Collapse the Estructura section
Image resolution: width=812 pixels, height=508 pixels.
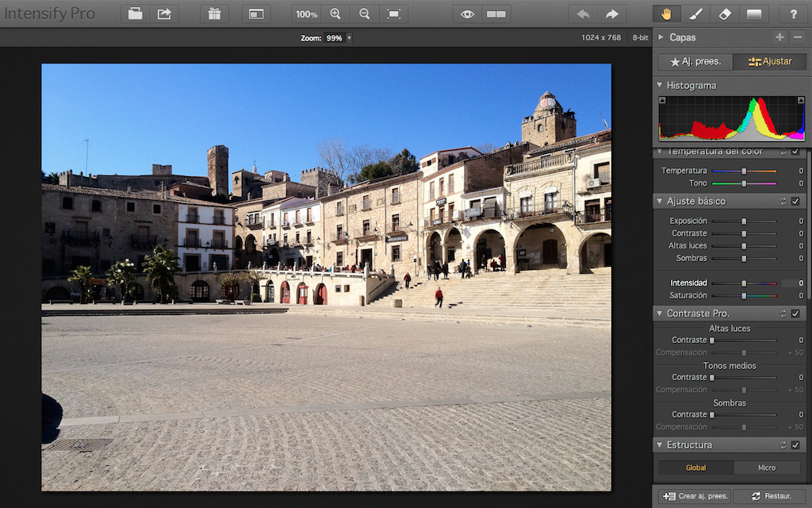click(x=660, y=445)
